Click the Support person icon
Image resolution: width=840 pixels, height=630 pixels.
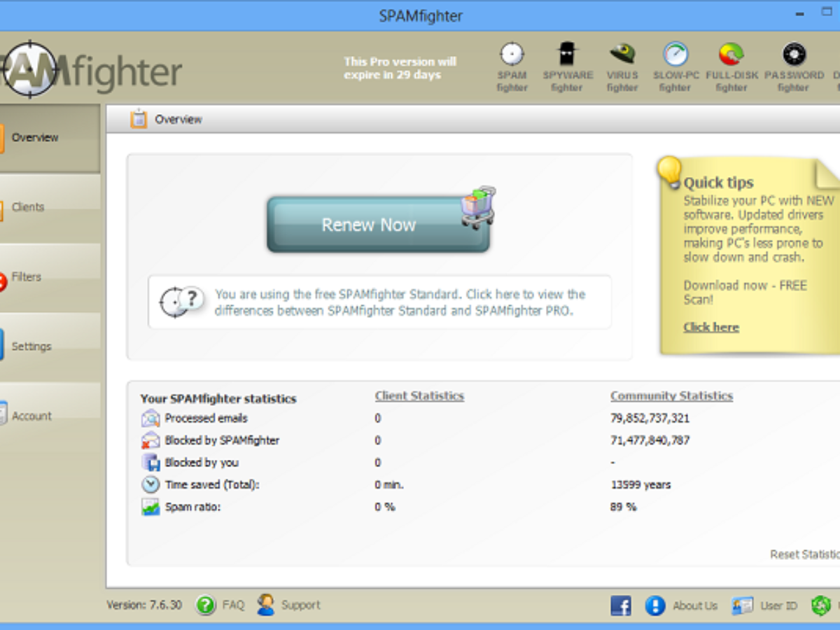266,605
